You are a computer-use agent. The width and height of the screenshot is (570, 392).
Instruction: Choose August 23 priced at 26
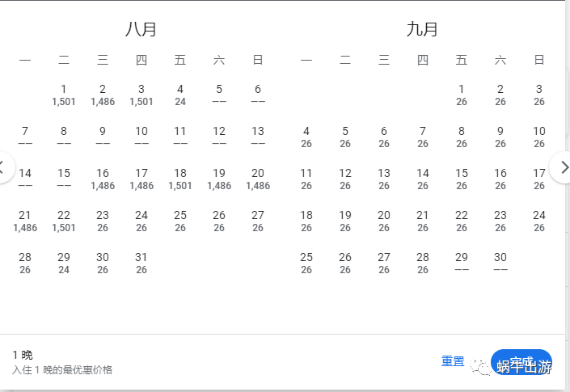click(x=103, y=221)
